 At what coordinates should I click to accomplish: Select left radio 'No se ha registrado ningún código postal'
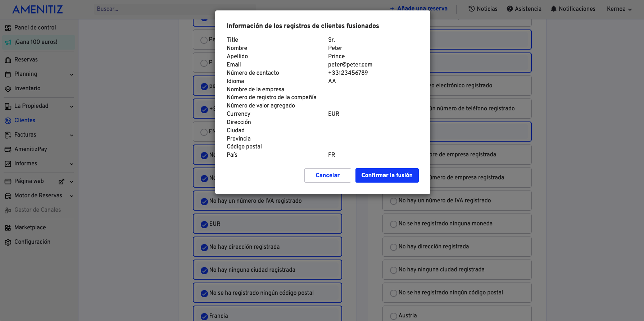tap(204, 293)
